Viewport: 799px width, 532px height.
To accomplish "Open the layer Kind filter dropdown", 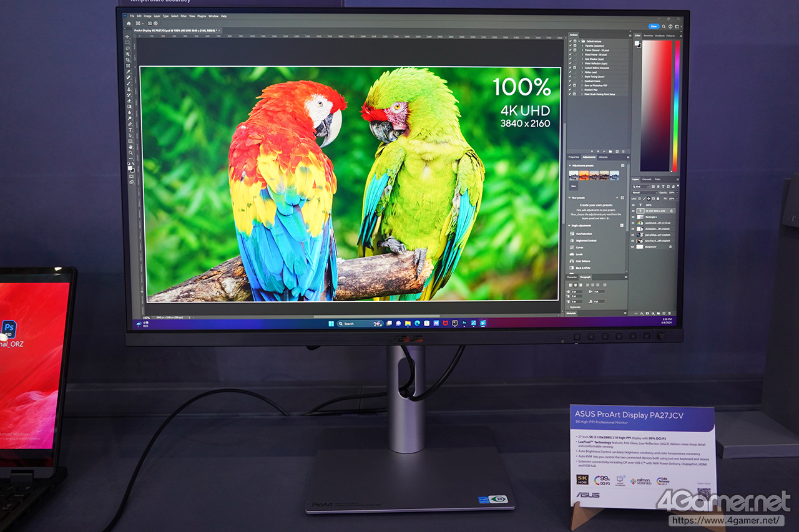I will (641, 186).
